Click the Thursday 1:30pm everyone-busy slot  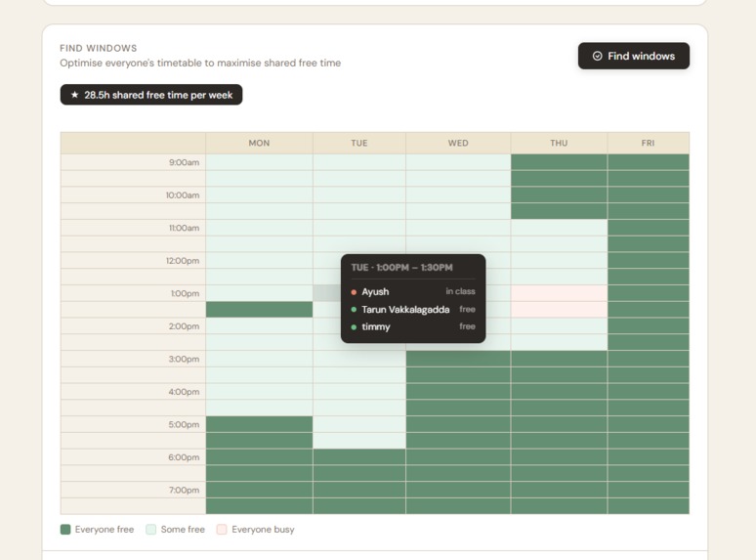tap(559, 310)
